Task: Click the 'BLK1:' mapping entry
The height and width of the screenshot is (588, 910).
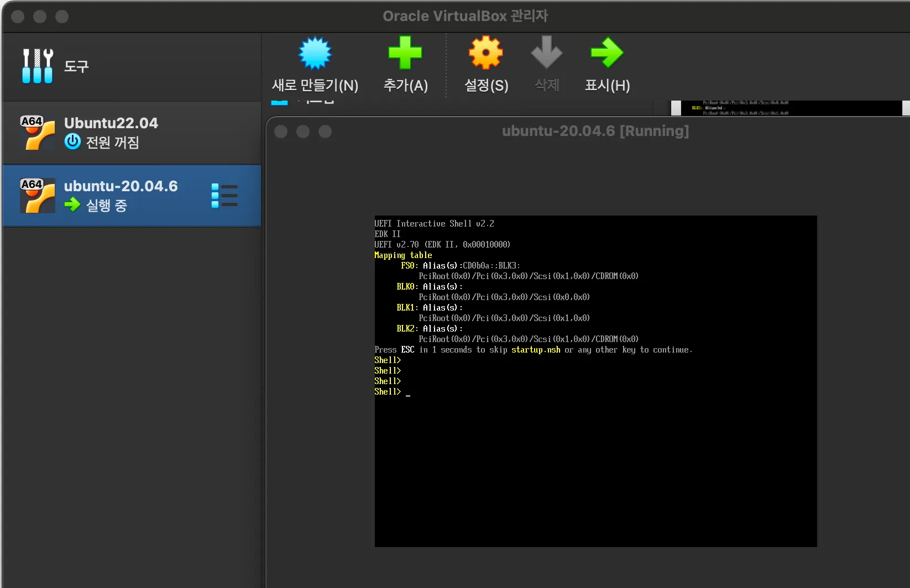Action: [x=407, y=308]
